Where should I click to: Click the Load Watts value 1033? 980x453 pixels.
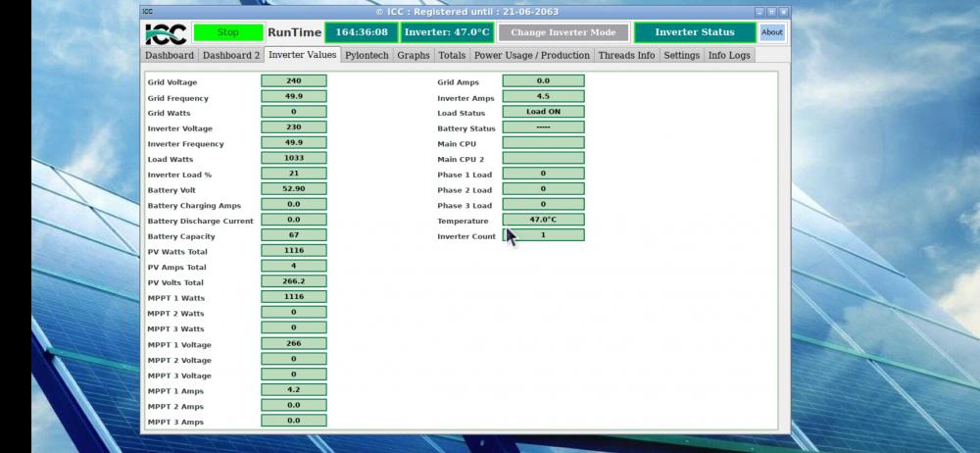pyautogui.click(x=294, y=158)
